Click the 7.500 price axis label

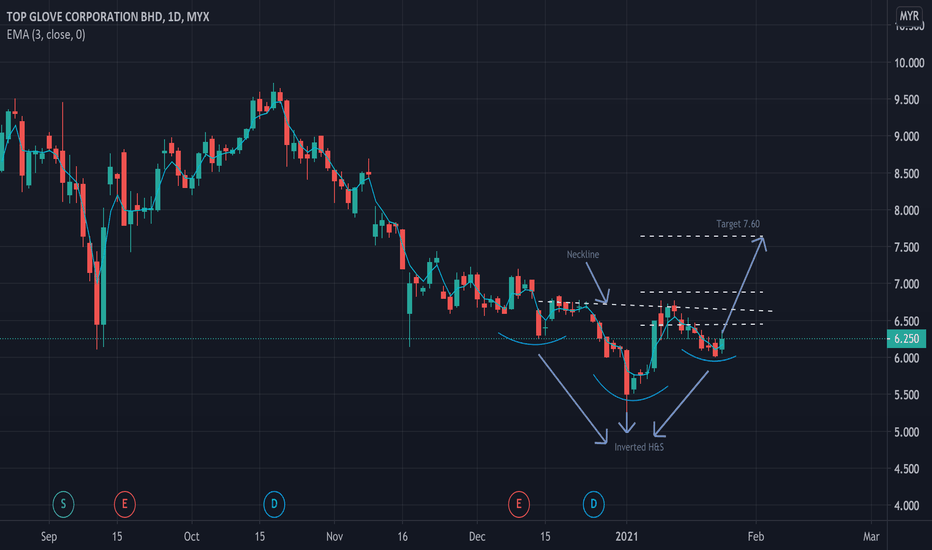coord(909,247)
